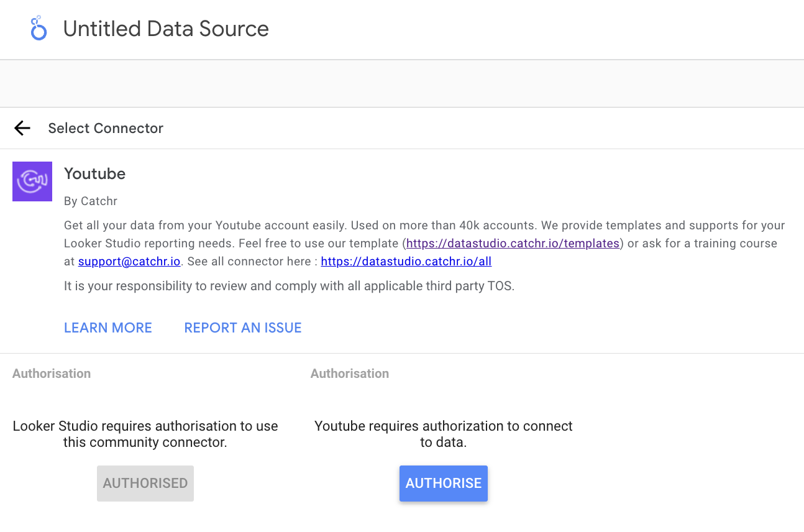This screenshot has width=804, height=532.
Task: Click the Catchr Youtube connector icon
Action: (32, 181)
